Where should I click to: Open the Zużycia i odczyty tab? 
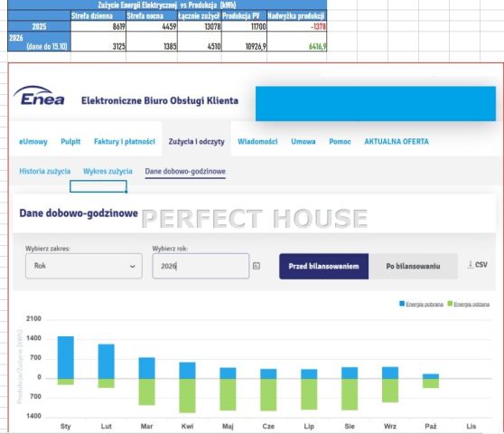196,142
